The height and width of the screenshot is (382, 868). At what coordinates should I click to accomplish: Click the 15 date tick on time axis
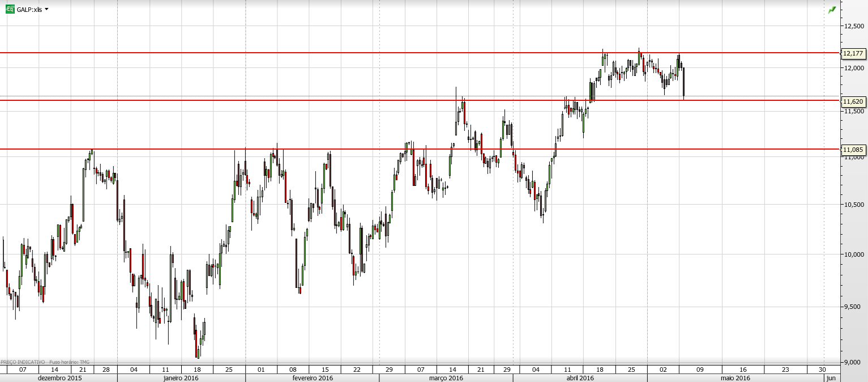(x=325, y=370)
